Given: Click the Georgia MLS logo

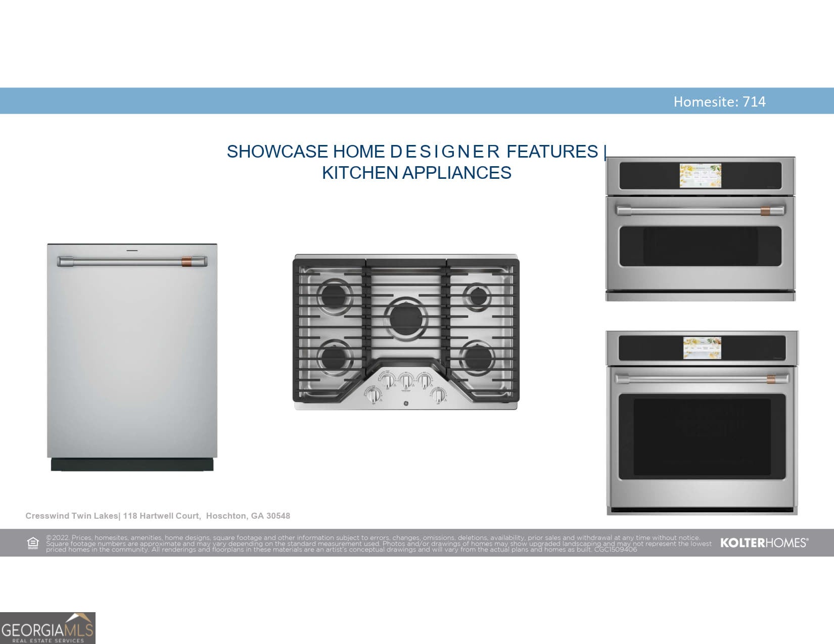Looking at the screenshot, I should (48, 628).
